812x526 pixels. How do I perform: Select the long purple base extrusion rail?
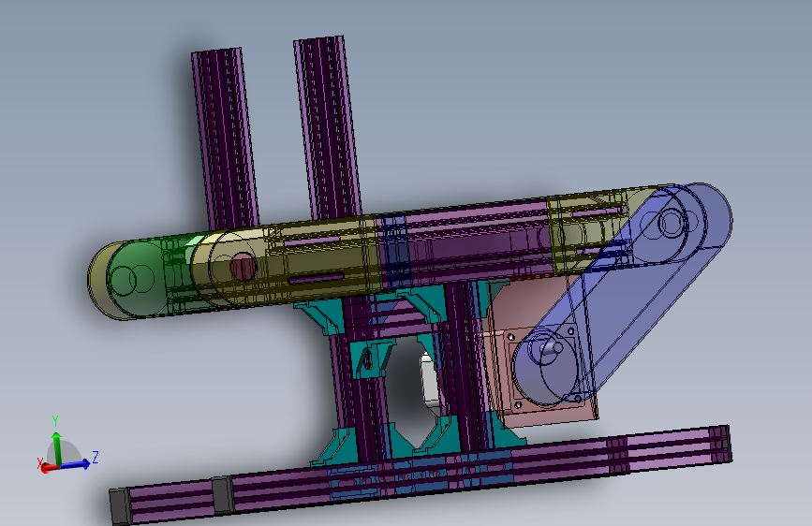tap(421, 475)
